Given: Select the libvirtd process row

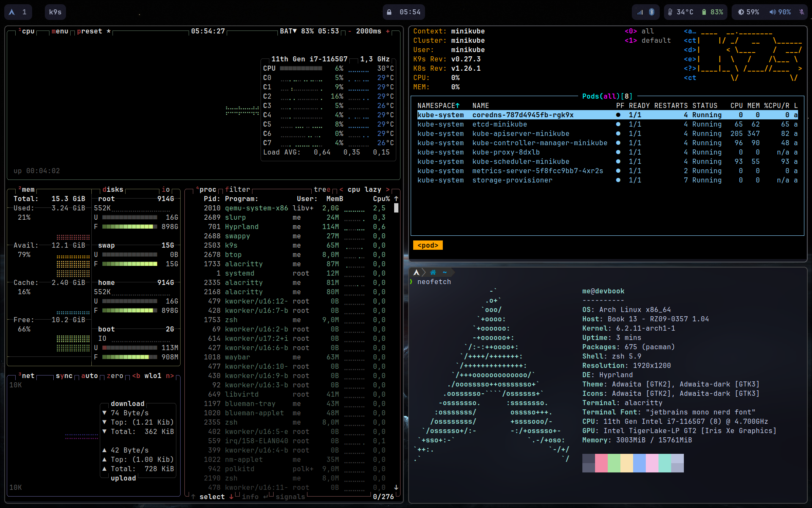Looking at the screenshot, I should [294, 395].
